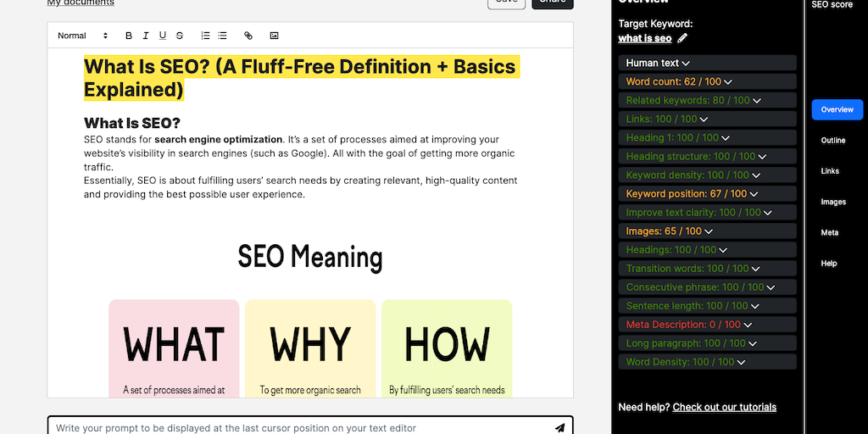Click the SEO score label
The width and height of the screenshot is (868, 434).
[832, 4]
